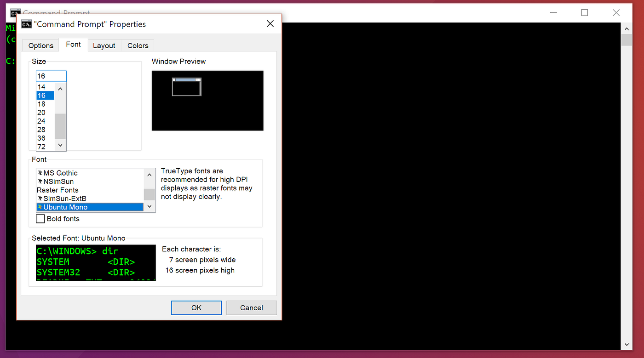Switch to the Colors tab

coord(137,45)
